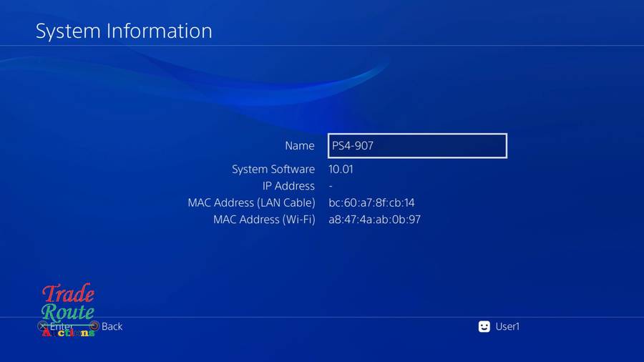Click the IP Address label
The height and width of the screenshot is (362, 644).
click(x=288, y=186)
